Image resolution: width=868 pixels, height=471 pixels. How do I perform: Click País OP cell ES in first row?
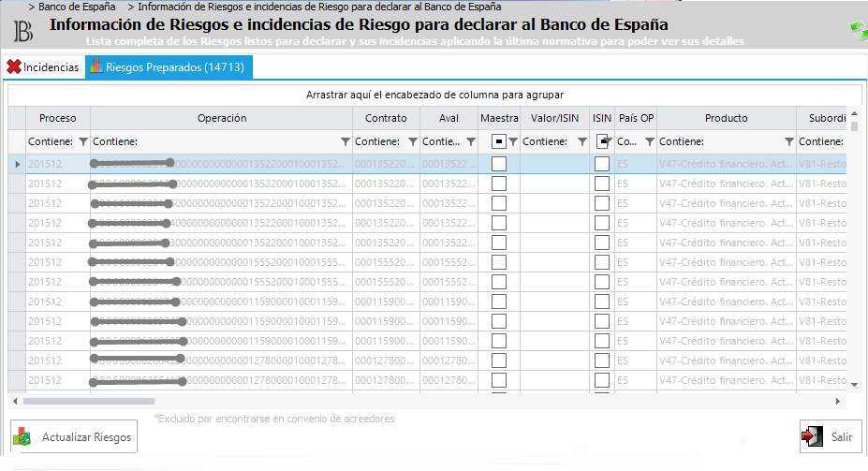click(x=636, y=164)
